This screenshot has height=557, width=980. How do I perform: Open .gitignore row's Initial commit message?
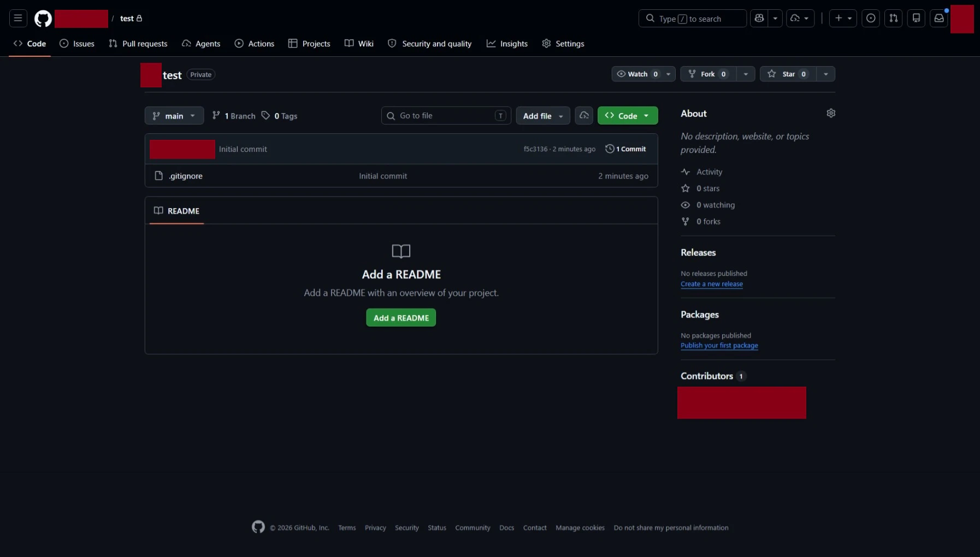click(383, 176)
